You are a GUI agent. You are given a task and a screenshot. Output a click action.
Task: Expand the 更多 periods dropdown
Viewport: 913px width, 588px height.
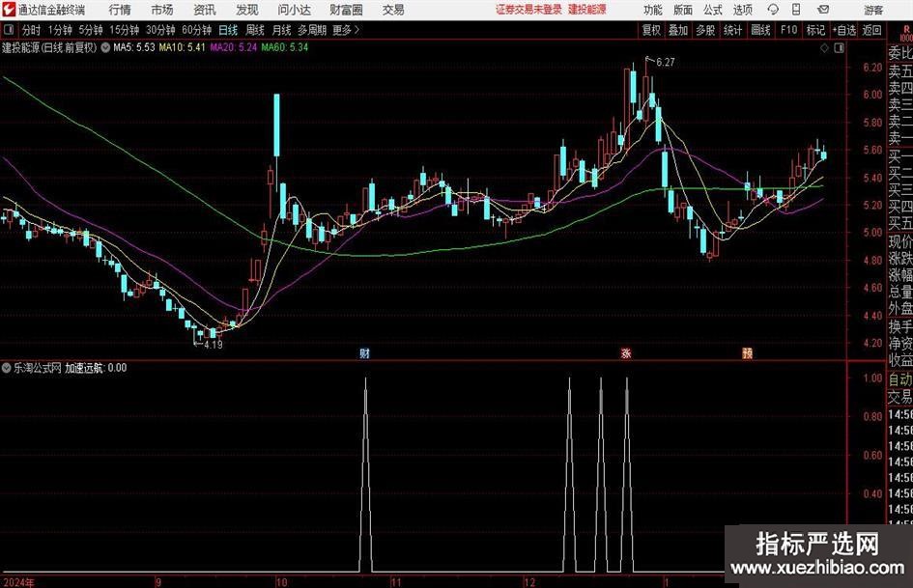[x=345, y=30]
